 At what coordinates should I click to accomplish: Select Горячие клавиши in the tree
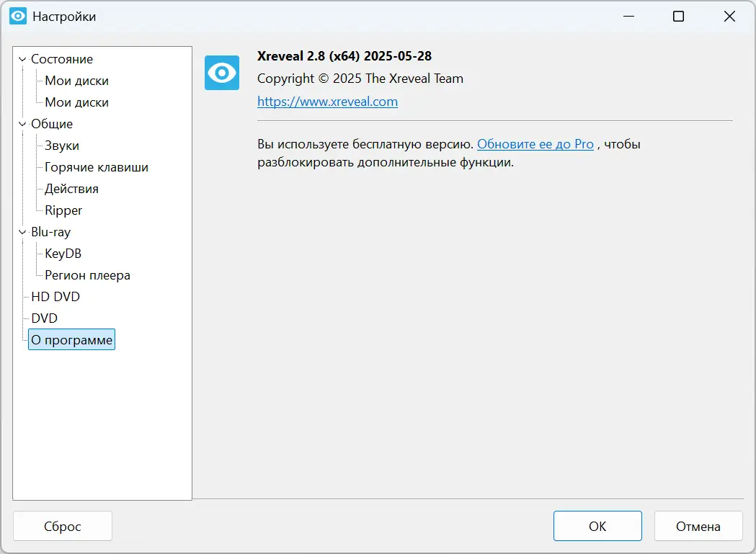click(97, 167)
